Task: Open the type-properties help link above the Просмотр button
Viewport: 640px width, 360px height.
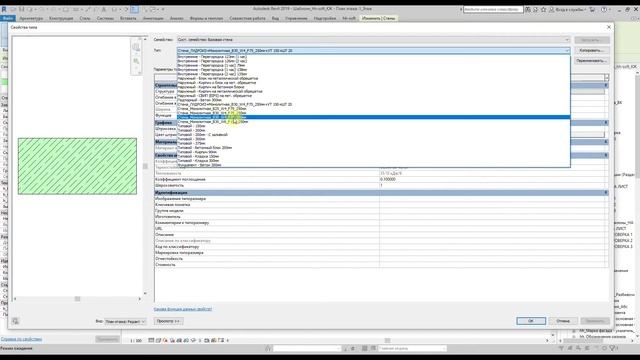Action: [183, 309]
